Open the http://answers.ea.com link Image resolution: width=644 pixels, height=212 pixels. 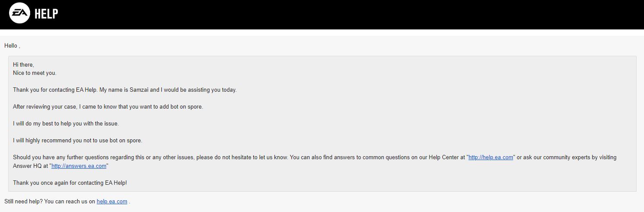(x=79, y=166)
